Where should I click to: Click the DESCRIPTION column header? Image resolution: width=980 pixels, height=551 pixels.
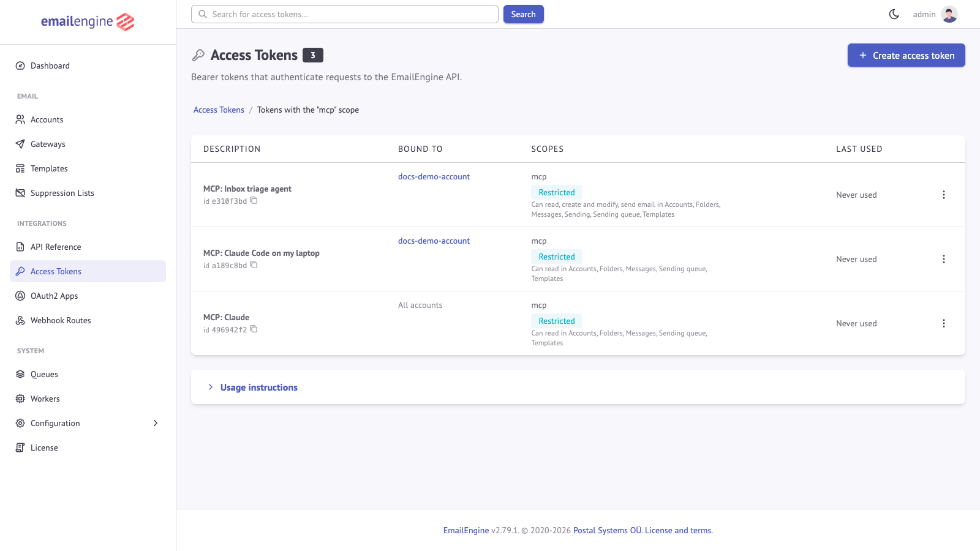pyautogui.click(x=232, y=149)
